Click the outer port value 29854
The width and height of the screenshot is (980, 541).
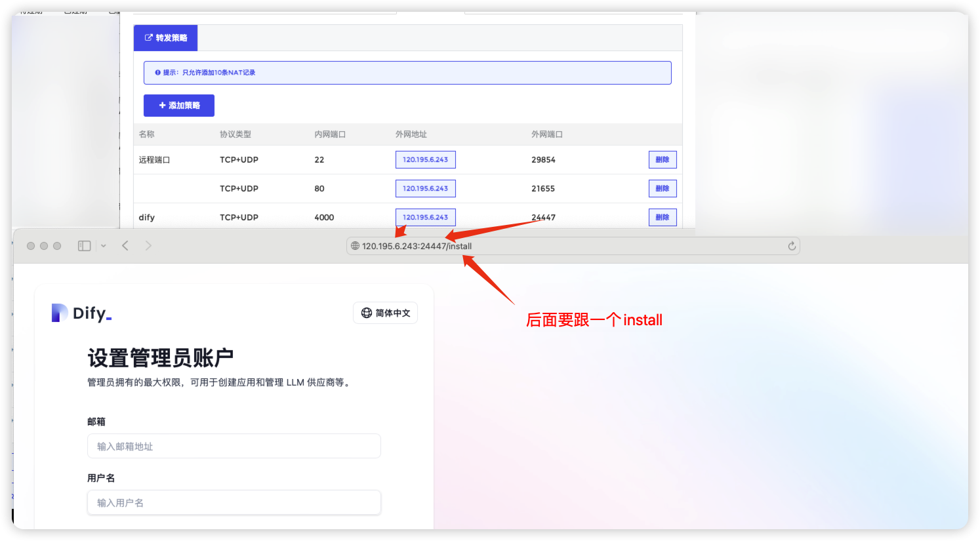(543, 160)
